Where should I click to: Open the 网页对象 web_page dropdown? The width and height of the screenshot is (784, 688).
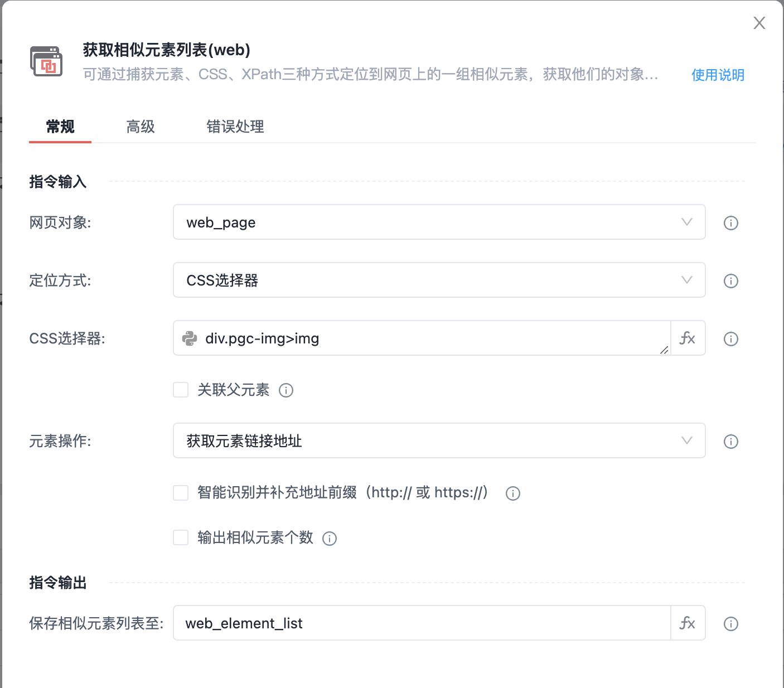(x=439, y=222)
